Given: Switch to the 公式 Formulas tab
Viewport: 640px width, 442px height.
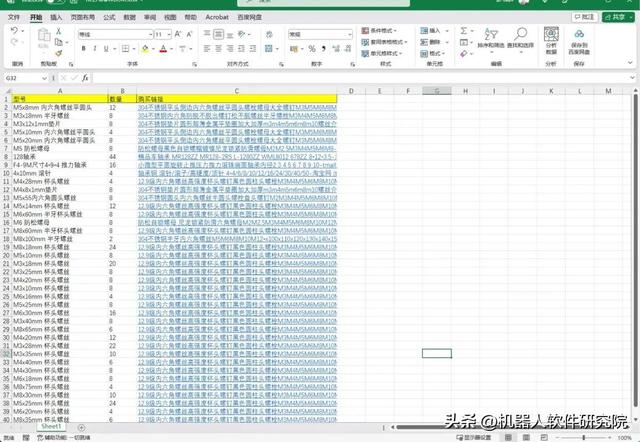Looking at the screenshot, I should pyautogui.click(x=109, y=17).
